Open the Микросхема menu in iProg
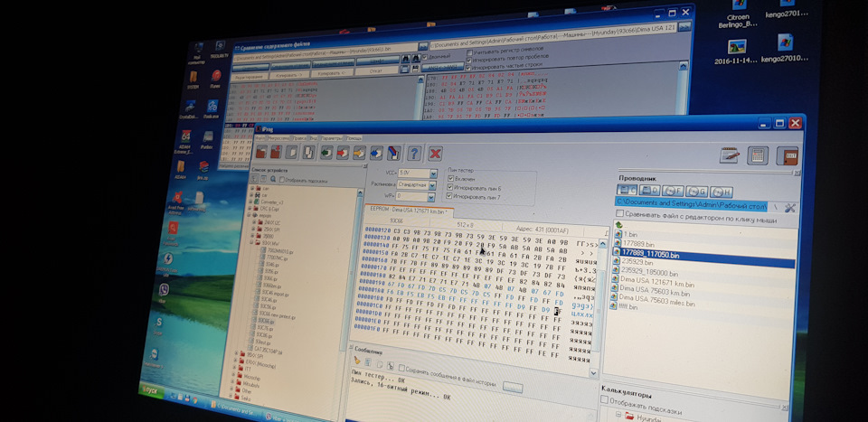 tap(279, 137)
